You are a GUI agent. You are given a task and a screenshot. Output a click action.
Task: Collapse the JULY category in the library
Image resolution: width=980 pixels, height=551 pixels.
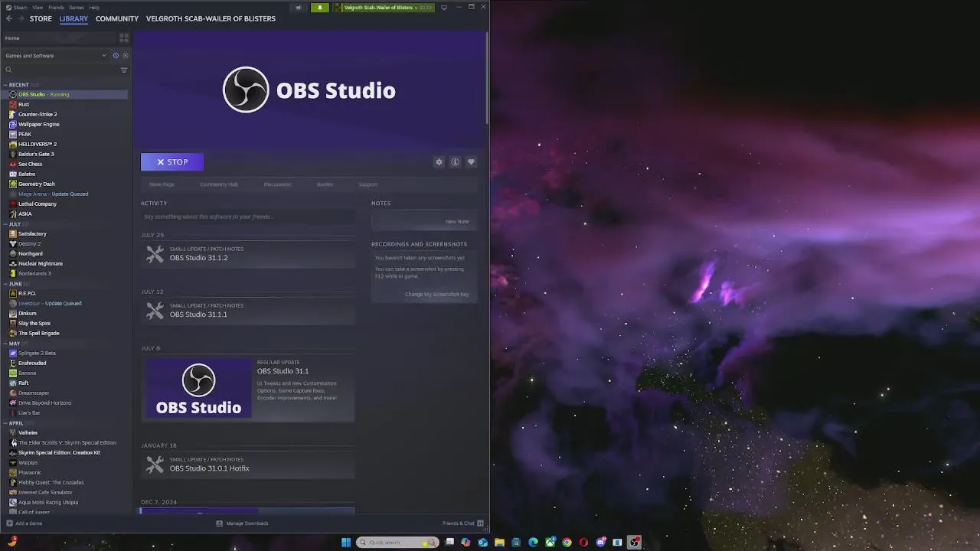(5, 224)
